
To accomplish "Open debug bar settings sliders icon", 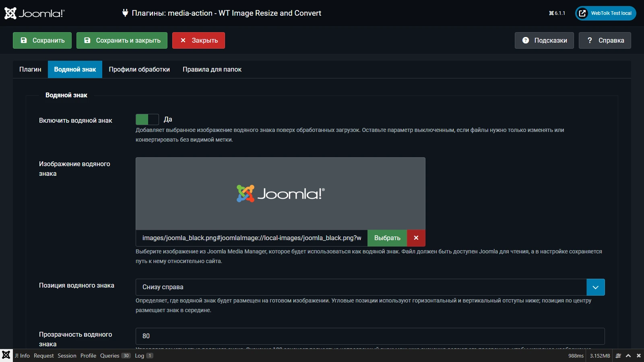I will point(618,356).
